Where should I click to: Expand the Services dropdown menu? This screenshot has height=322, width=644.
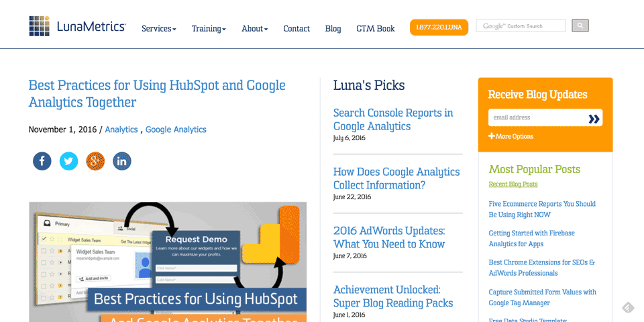[x=158, y=28]
